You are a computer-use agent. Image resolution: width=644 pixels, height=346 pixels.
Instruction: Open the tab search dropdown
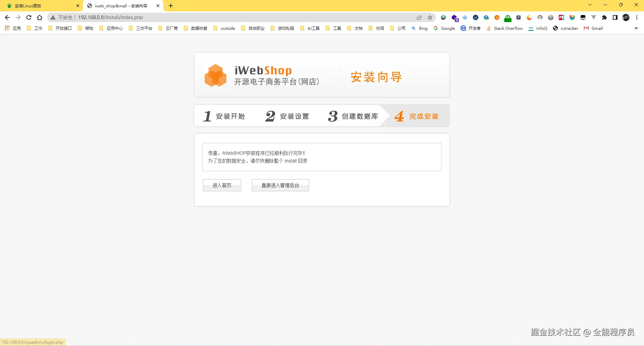(x=590, y=5)
